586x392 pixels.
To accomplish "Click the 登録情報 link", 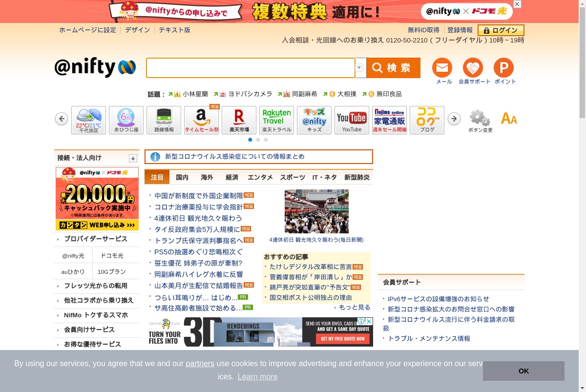I will [460, 30].
